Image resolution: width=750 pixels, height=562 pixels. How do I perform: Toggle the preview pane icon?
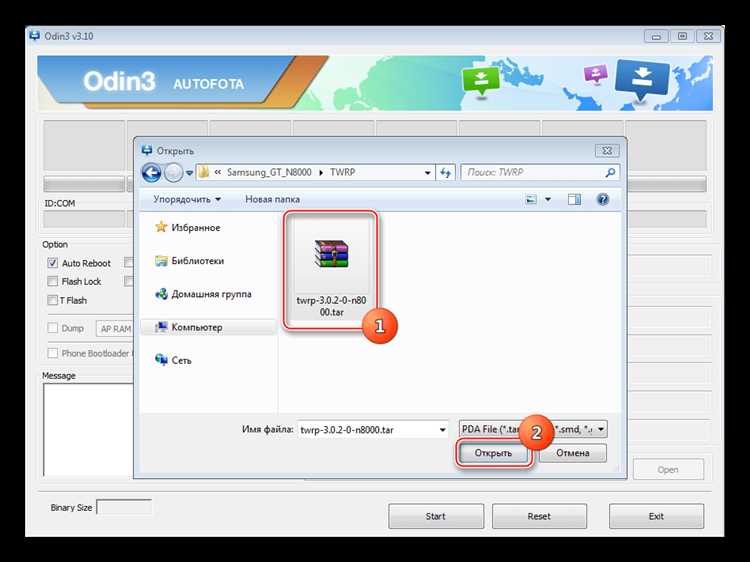(576, 200)
